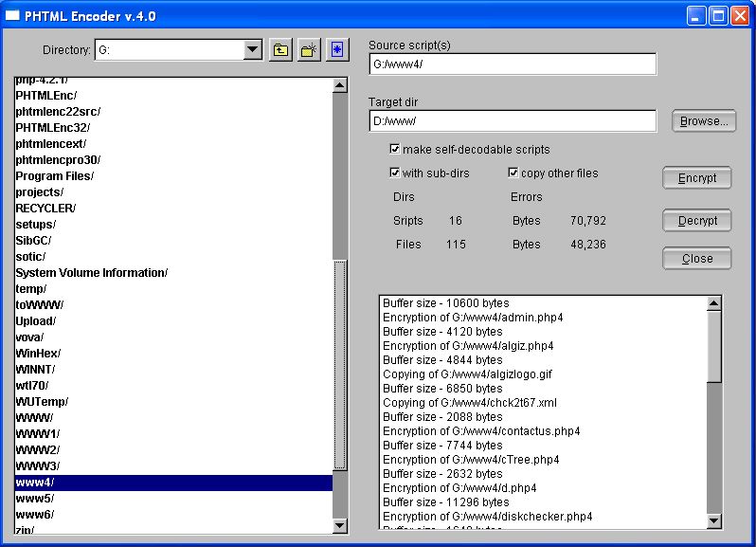The height and width of the screenshot is (547, 756).
Task: Select the Program Files/ directory entry
Action: (x=54, y=176)
